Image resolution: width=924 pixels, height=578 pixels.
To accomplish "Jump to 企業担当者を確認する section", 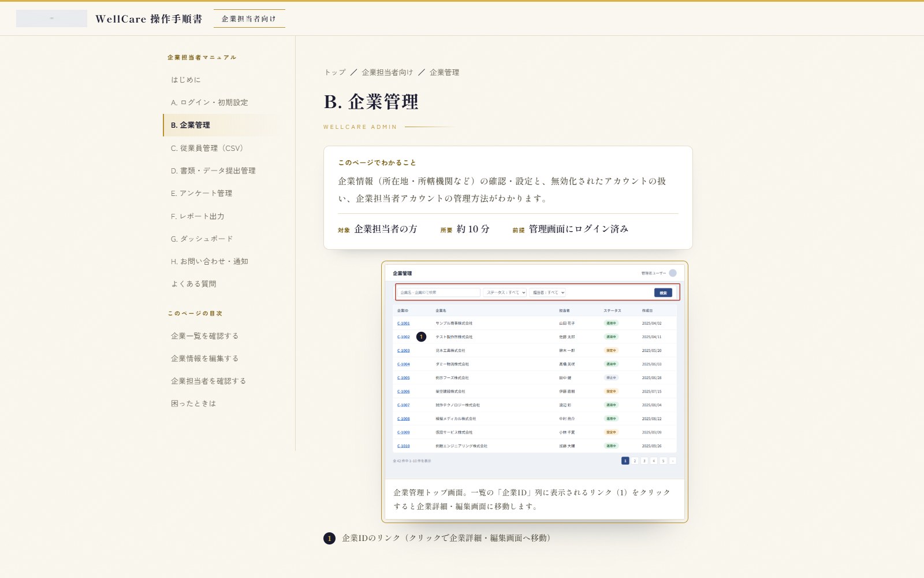I will tap(208, 381).
